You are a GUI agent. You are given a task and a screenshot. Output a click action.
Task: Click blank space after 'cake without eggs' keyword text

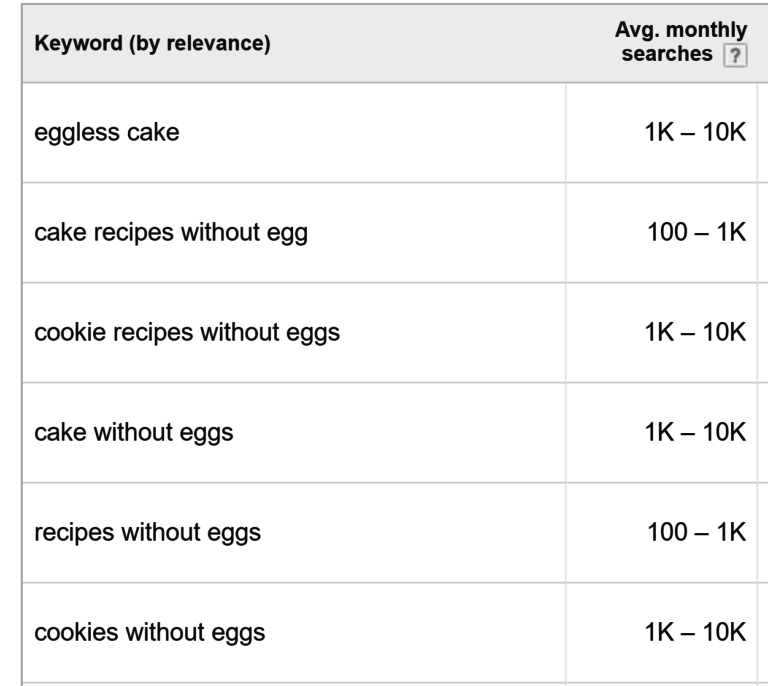(x=399, y=432)
